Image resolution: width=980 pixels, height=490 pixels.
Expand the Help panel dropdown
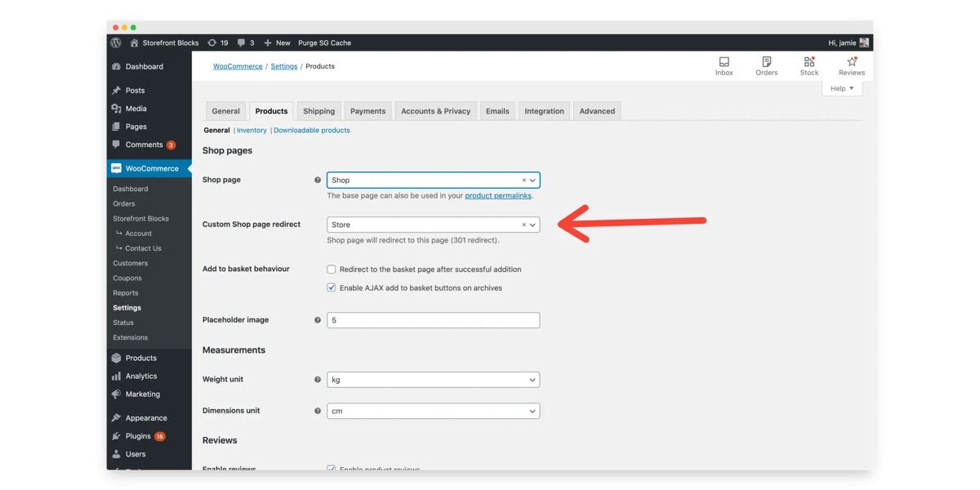click(841, 88)
